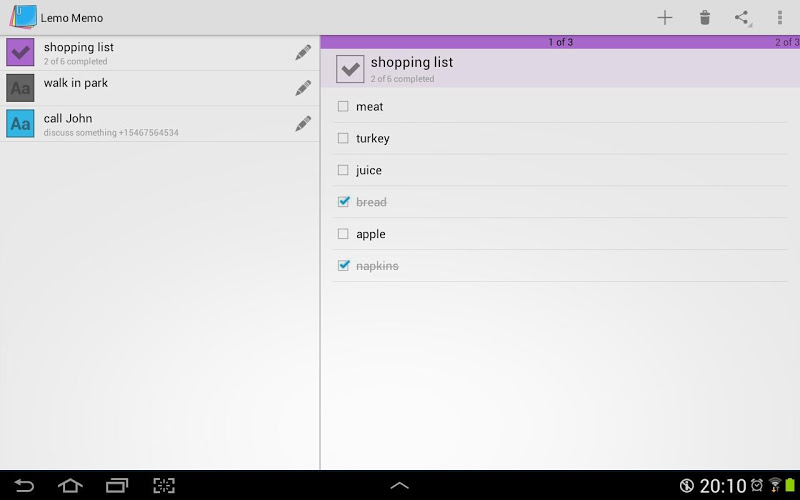Tap blue Aa icon of call John
800x500 pixels.
20,123
